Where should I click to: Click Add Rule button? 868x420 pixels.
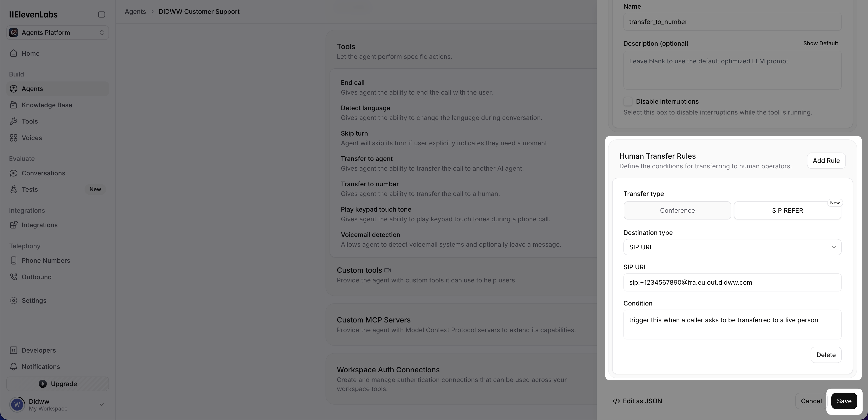tap(826, 161)
